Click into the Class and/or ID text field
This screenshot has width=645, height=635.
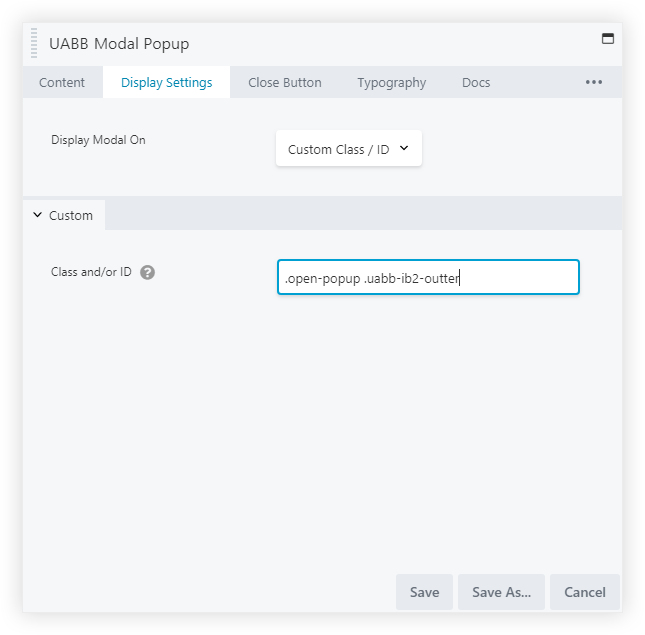(x=428, y=277)
